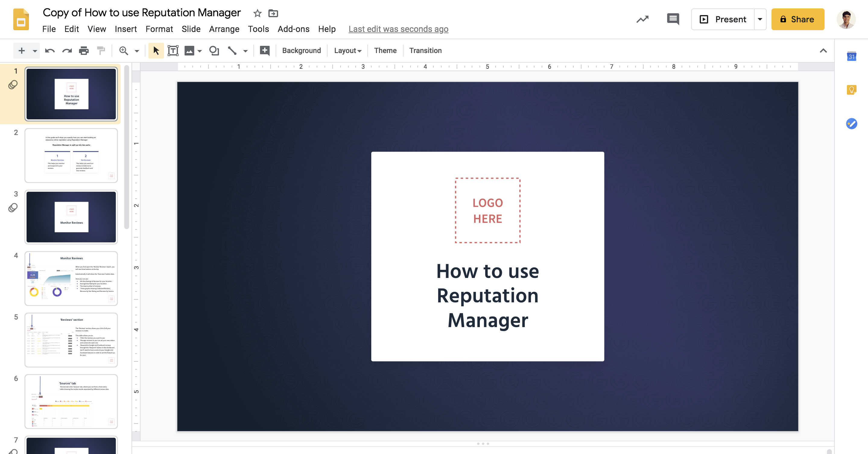This screenshot has width=868, height=454.
Task: Select slide 3 Monitor Reviews thumbnail
Action: (71, 217)
